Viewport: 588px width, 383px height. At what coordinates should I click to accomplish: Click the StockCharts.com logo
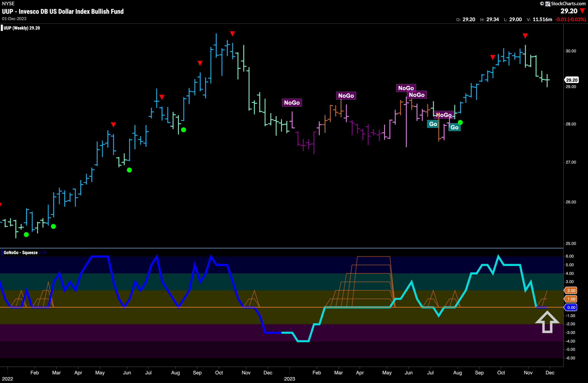click(563, 3)
